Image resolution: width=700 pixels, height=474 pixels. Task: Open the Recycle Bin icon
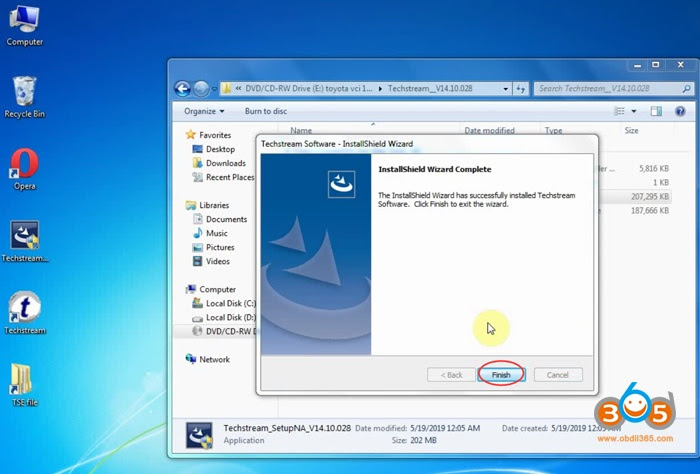tap(25, 97)
